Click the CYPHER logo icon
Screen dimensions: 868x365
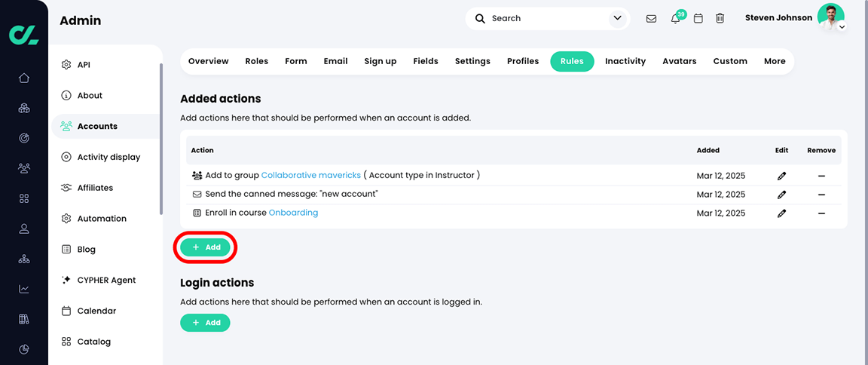(x=24, y=34)
